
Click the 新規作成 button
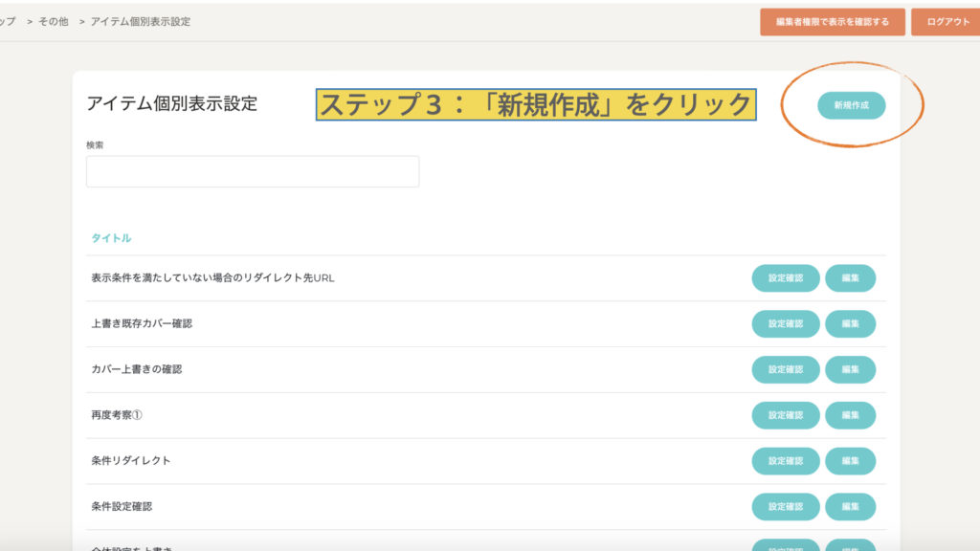(x=851, y=105)
